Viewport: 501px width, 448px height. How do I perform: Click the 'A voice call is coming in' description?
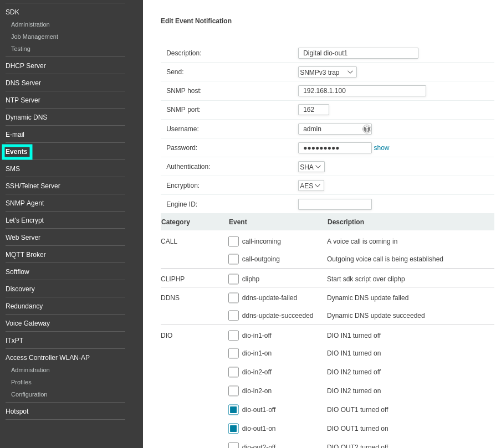(x=362, y=241)
